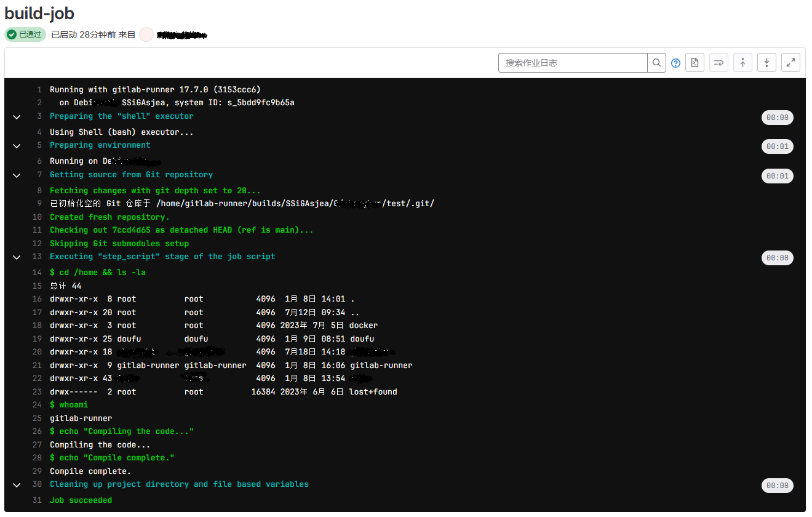
Task: Click "Using Shell (bash) executor..." line
Action: [122, 132]
